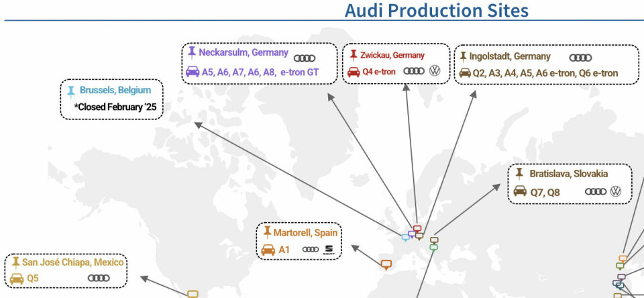Select the red car icon next to Q4 e-tron
The image size is (644, 298).
point(354,71)
